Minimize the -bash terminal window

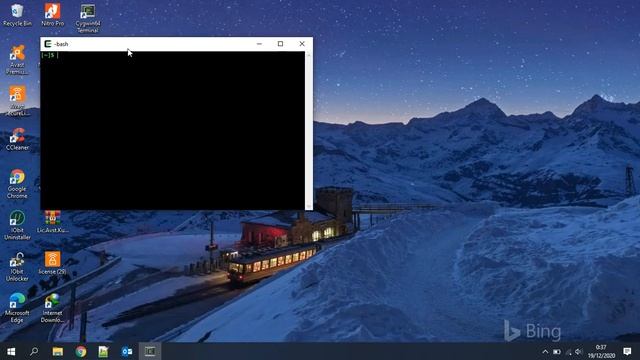click(x=259, y=44)
